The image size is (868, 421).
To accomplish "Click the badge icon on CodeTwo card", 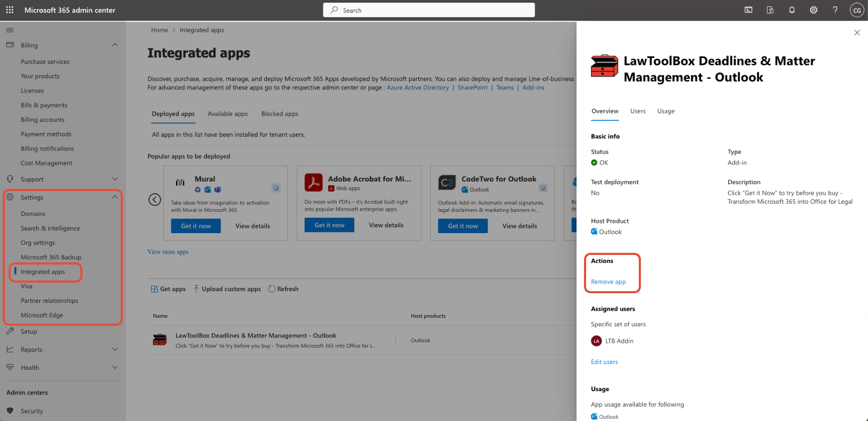I will click(543, 188).
